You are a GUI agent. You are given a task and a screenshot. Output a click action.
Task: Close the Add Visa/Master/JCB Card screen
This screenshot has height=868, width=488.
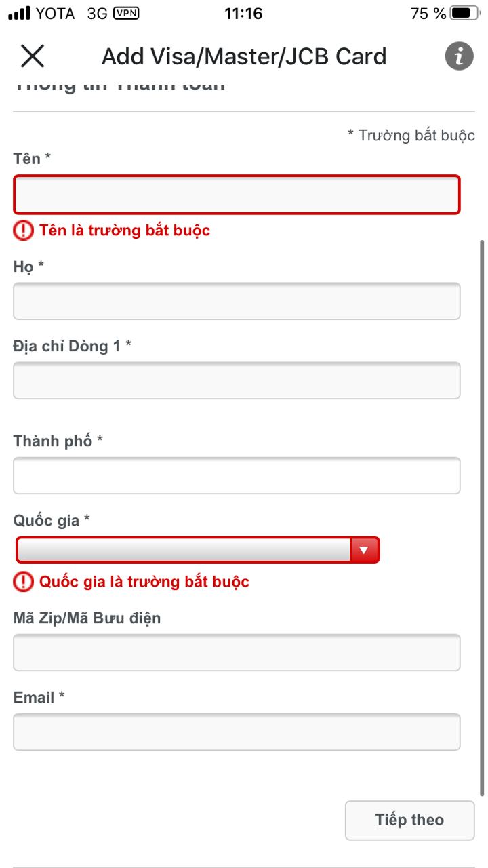coord(33,56)
